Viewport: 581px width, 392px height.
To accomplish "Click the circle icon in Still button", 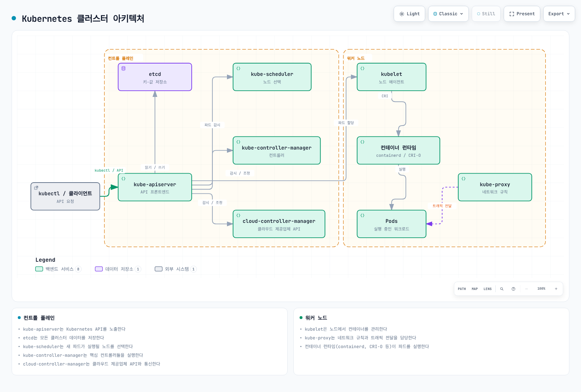I will tap(479, 14).
